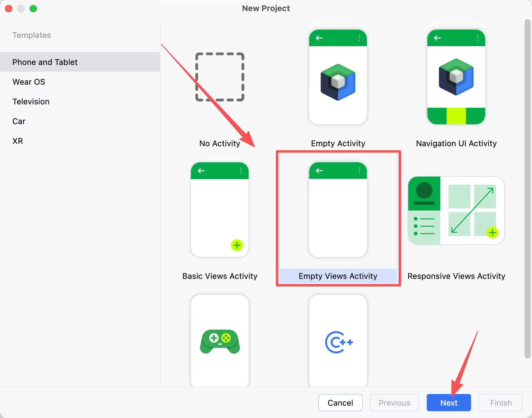Choose the Empty Activity template thumbnail
The image size is (532, 418).
pos(338,77)
